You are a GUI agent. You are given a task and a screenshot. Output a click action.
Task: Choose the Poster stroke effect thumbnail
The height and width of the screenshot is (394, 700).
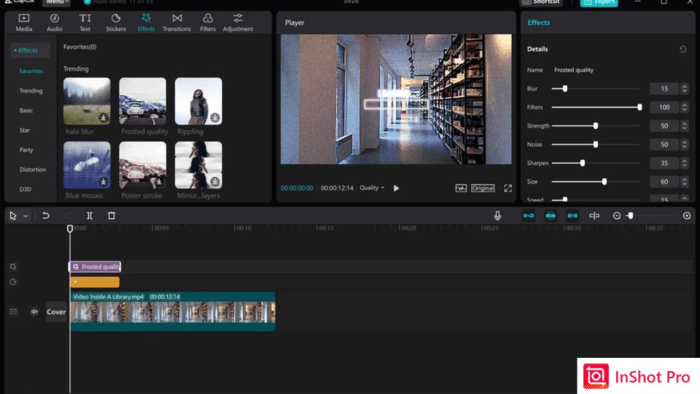tap(142, 165)
